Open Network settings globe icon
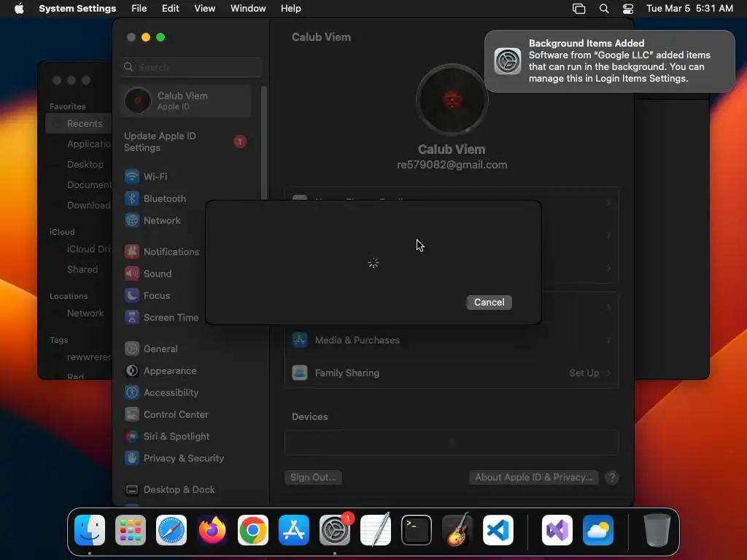The height and width of the screenshot is (560, 747). [132, 220]
